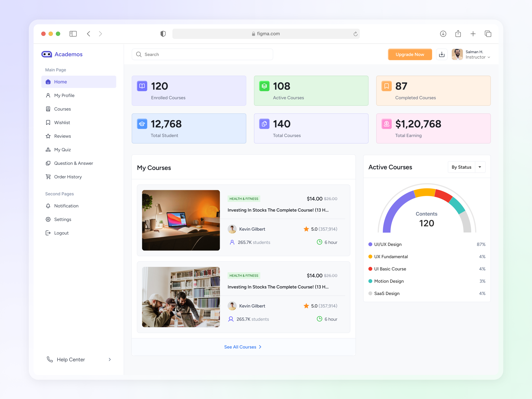
Task: Click the 87% UI/UX Design value
Action: coord(481,244)
